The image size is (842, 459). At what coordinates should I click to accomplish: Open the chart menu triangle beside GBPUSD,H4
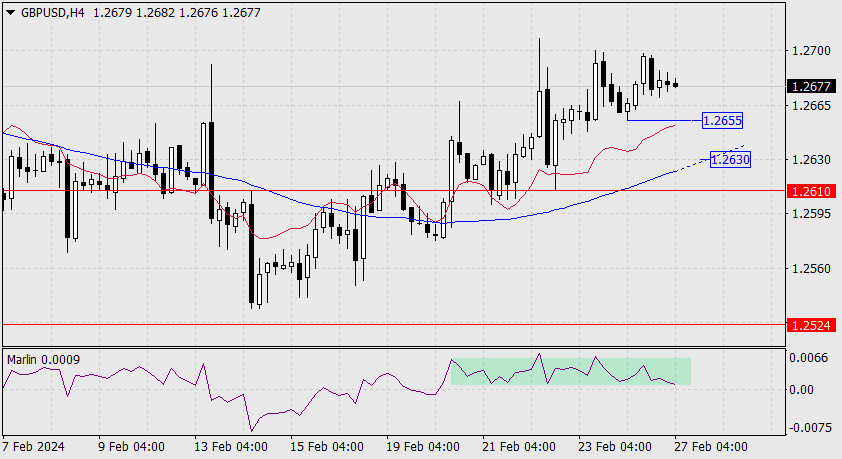11,12
